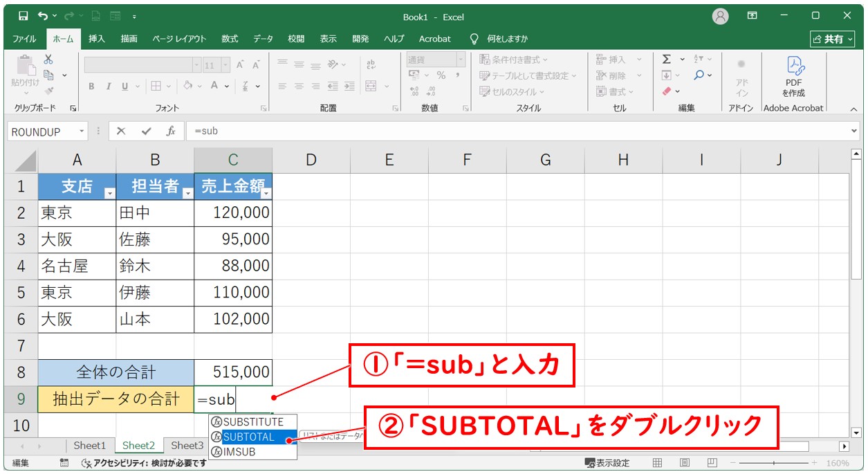Expand the Name Box dropdown arrow
Viewport: 868px width, 474px height.
point(82,131)
